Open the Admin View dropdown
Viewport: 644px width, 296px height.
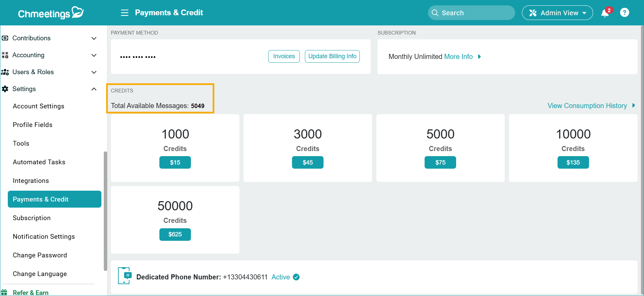coord(557,13)
